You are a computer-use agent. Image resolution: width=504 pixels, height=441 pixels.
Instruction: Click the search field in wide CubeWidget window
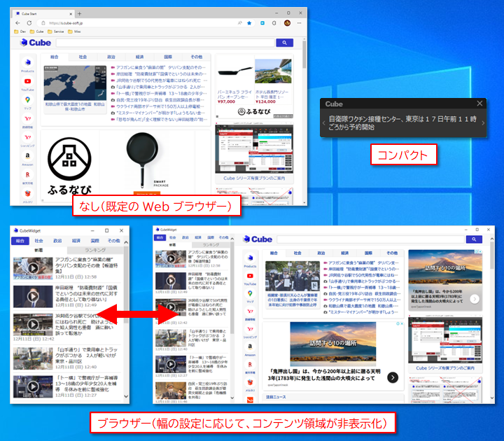click(371, 239)
